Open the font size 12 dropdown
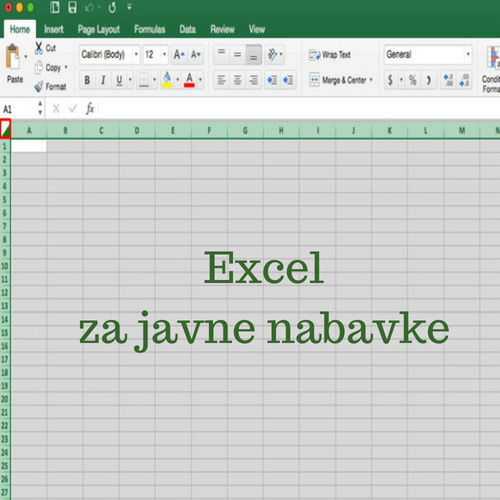500x500 pixels. pyautogui.click(x=164, y=54)
